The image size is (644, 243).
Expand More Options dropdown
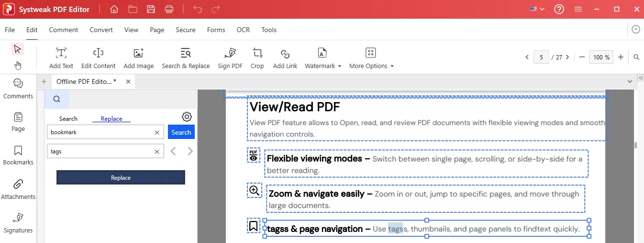click(x=371, y=58)
